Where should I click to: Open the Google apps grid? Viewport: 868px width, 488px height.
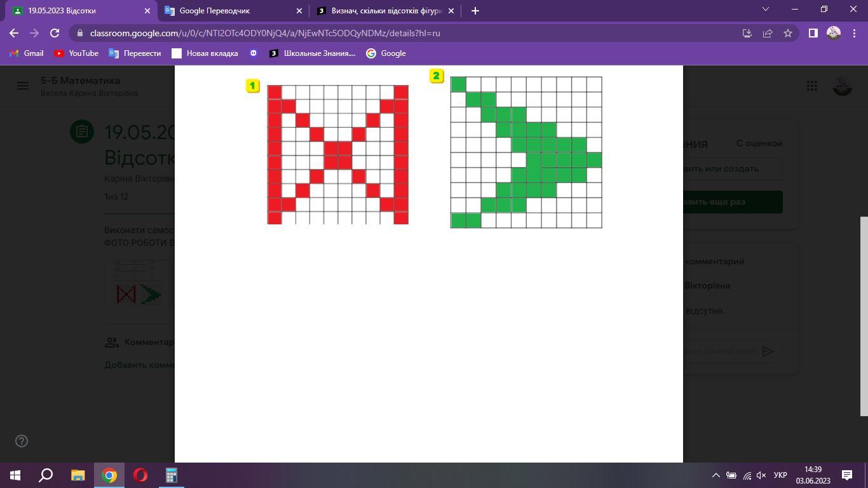pos(812,86)
